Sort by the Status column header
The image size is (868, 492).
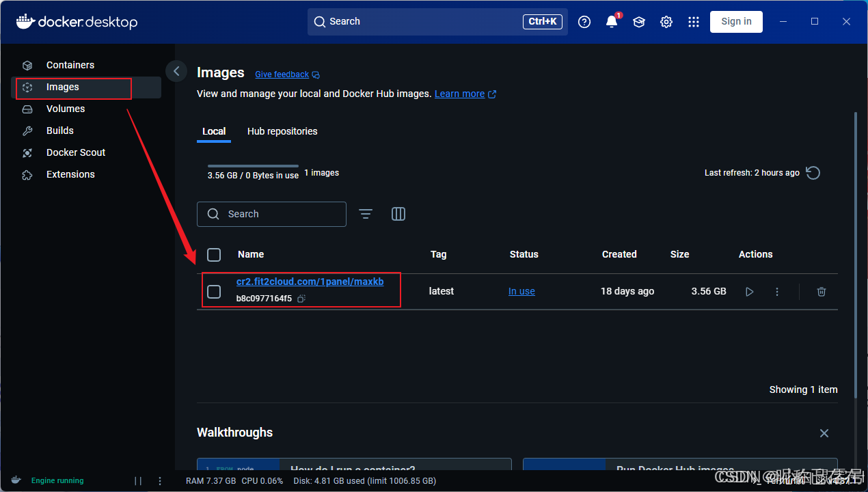tap(524, 254)
